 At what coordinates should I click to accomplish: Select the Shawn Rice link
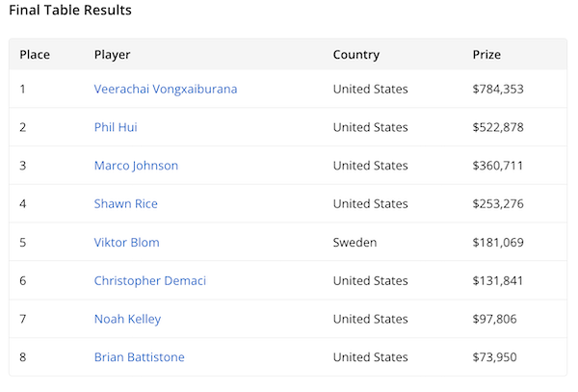[x=125, y=204]
